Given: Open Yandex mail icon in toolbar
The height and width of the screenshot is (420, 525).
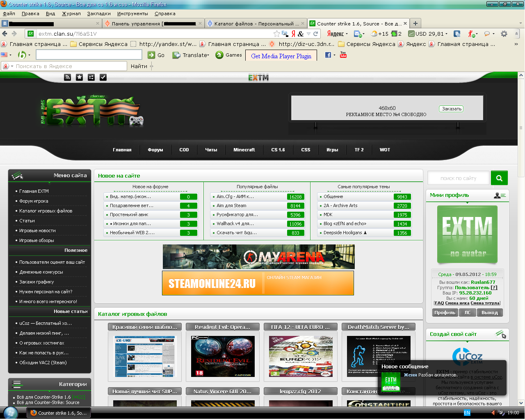Looking at the screenshot, I should [x=358, y=34].
